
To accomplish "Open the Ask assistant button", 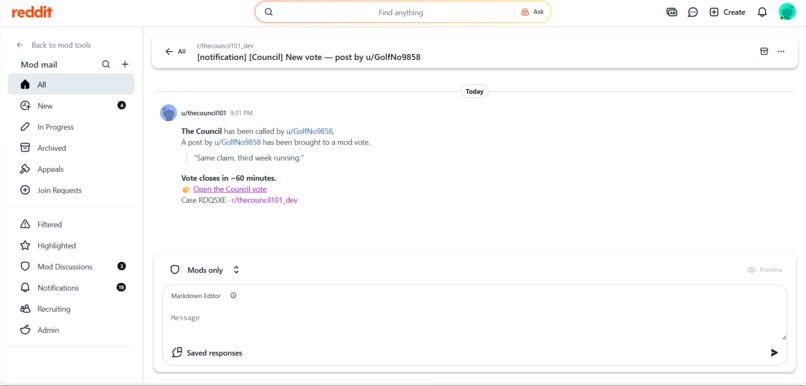I will pyautogui.click(x=532, y=12).
